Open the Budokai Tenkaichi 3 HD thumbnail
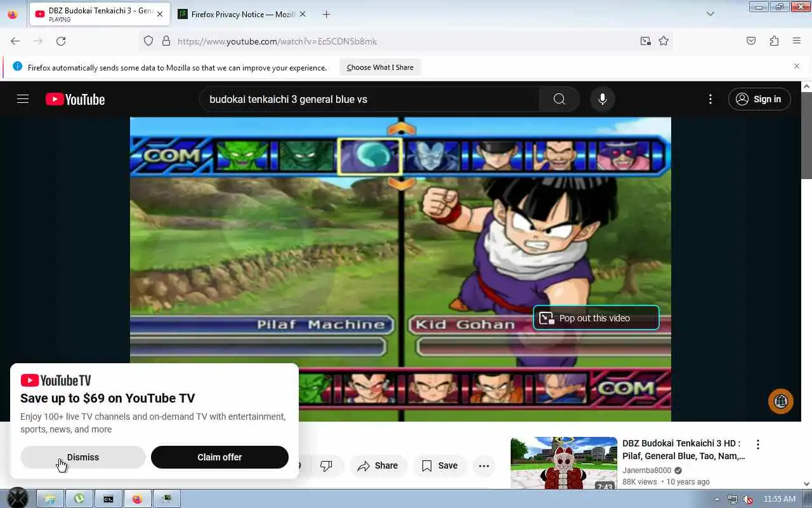Screen dimensions: 812x508 [564, 462]
